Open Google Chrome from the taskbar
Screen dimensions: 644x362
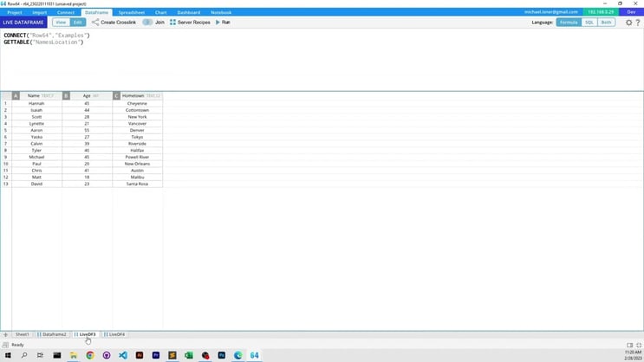coord(90,355)
